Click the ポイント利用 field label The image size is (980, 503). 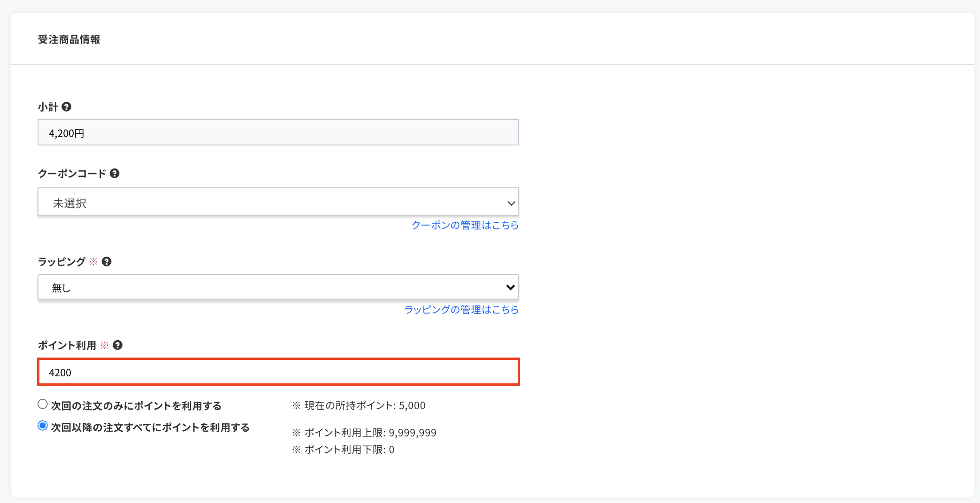67,345
